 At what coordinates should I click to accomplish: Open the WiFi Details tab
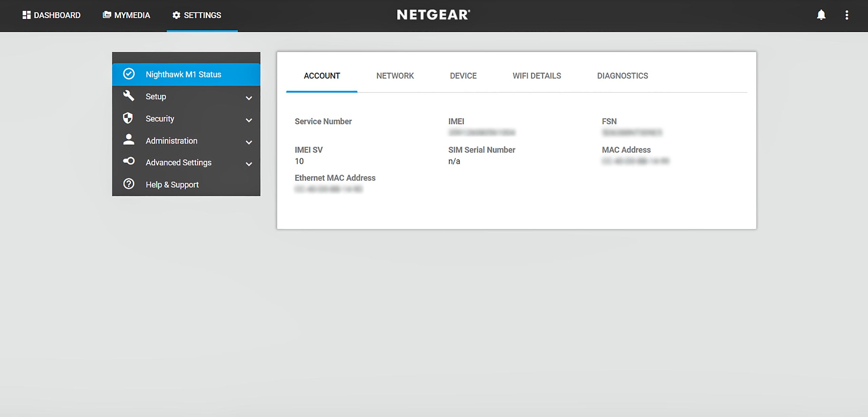tap(537, 76)
